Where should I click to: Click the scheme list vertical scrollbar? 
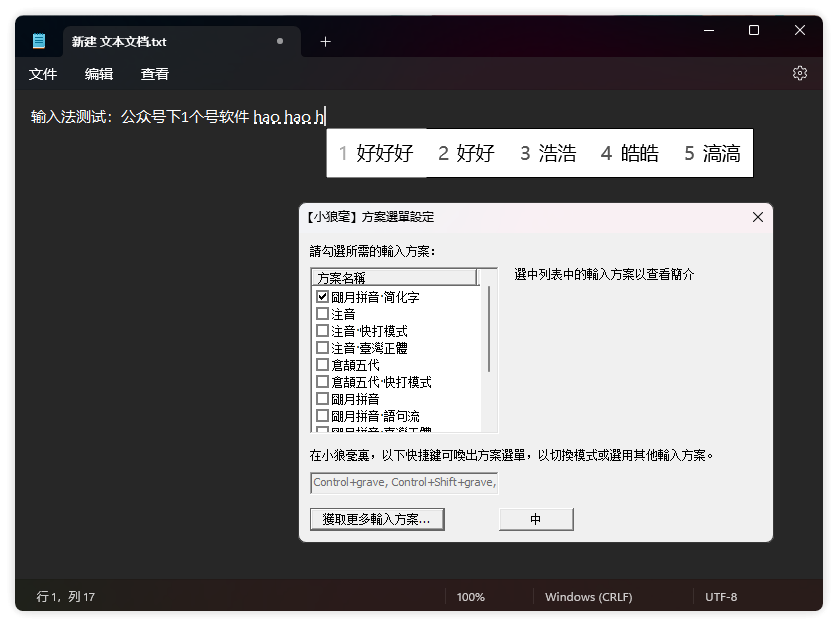coord(489,330)
